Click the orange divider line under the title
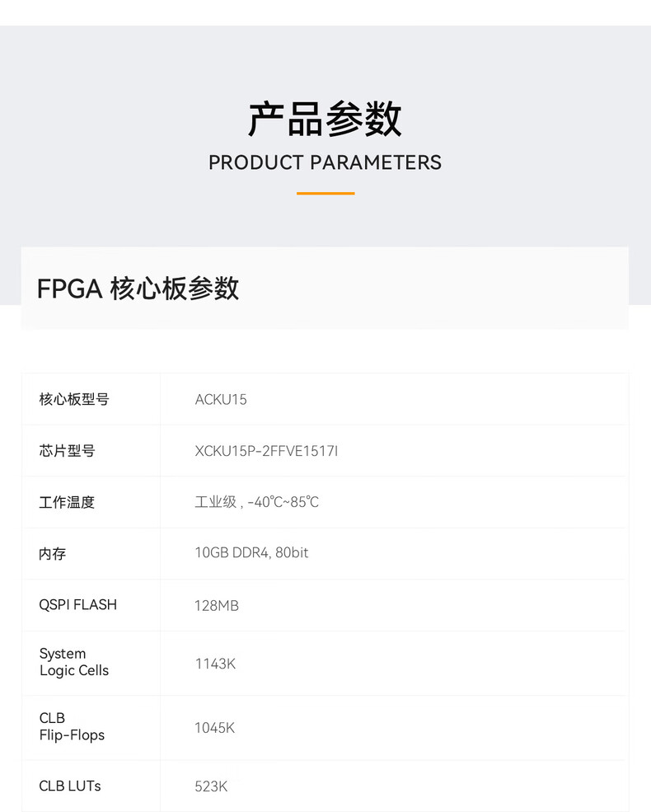The image size is (651, 812). pyautogui.click(x=325, y=194)
